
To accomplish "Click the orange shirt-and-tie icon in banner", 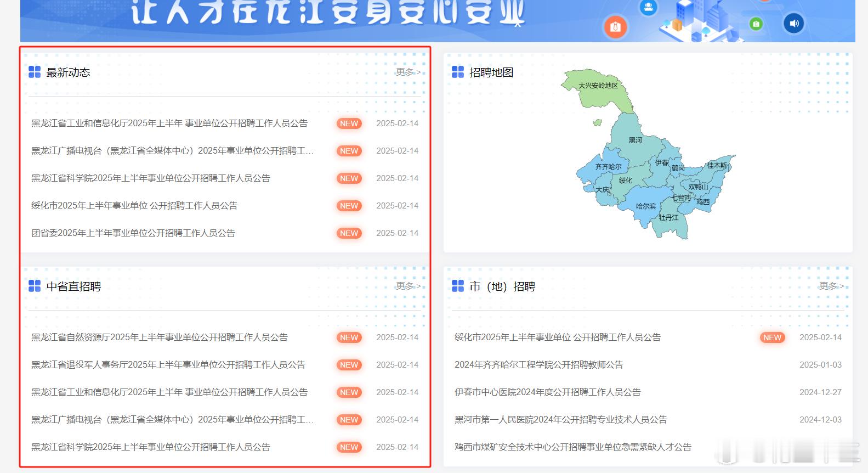I will coord(615,27).
